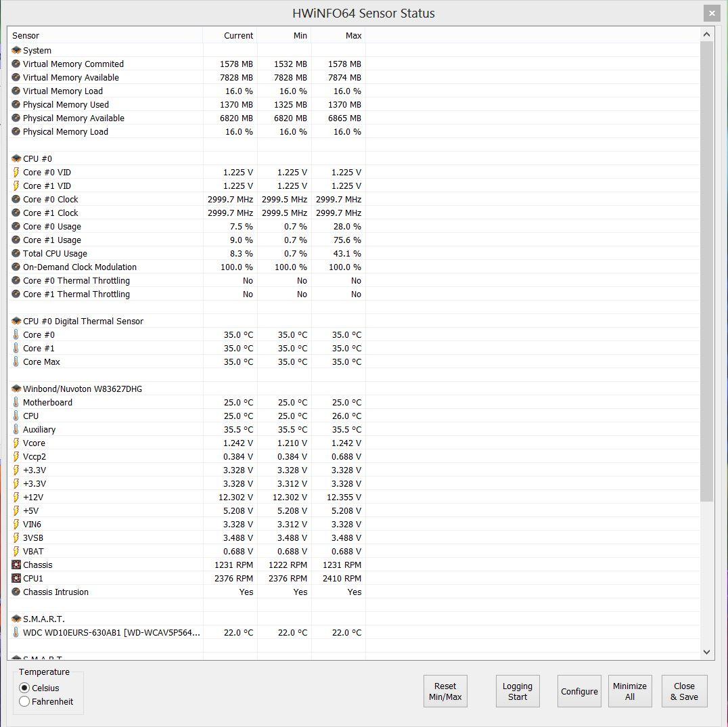Click the scrollbar down arrow
Image resolution: width=728 pixels, height=727 pixels.
[706, 653]
